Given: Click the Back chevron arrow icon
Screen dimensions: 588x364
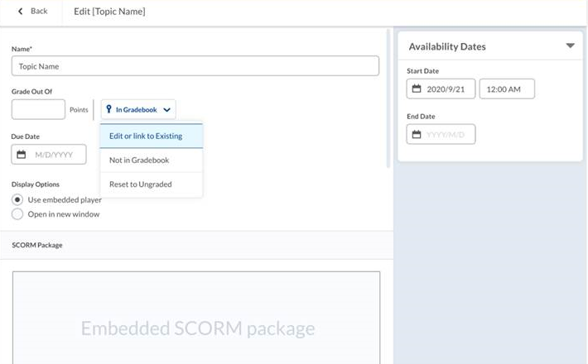Looking at the screenshot, I should [20, 12].
